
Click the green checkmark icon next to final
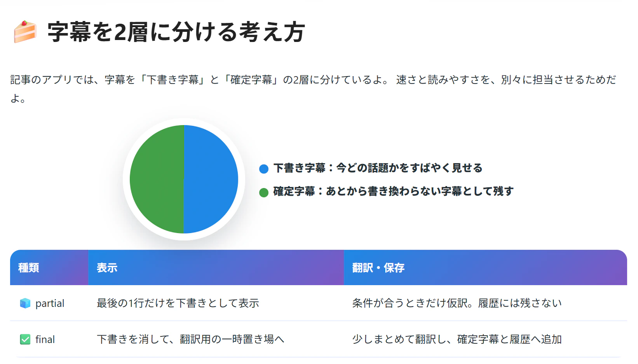[x=25, y=340]
